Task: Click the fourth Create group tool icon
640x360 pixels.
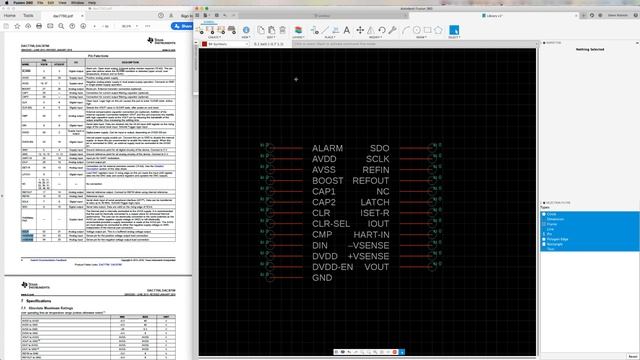Action: [x=231, y=30]
